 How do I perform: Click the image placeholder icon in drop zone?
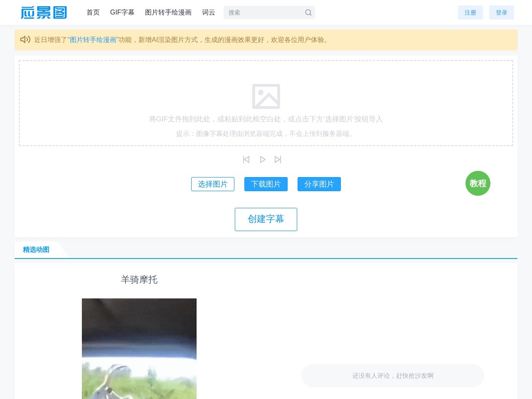pos(266,96)
